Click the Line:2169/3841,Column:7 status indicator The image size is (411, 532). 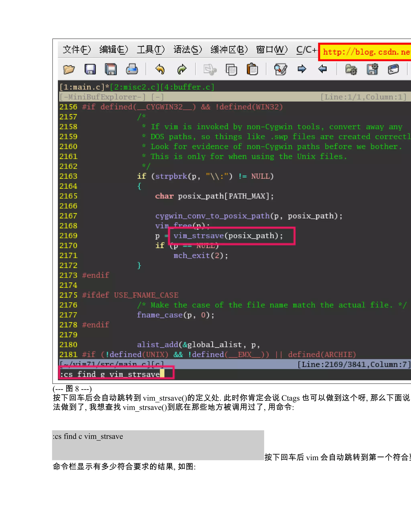click(354, 364)
